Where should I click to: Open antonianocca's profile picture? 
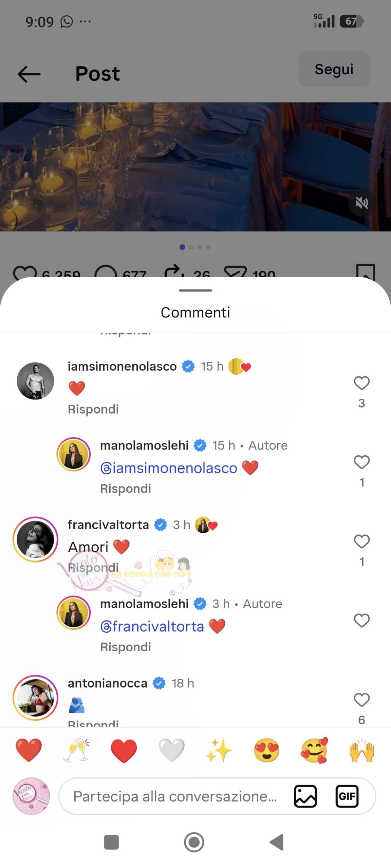[35, 698]
